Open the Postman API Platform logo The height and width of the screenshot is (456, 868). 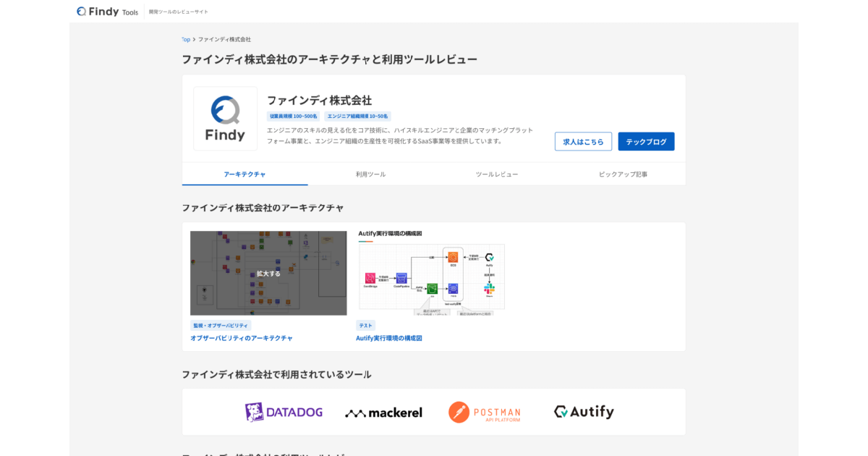point(485,411)
